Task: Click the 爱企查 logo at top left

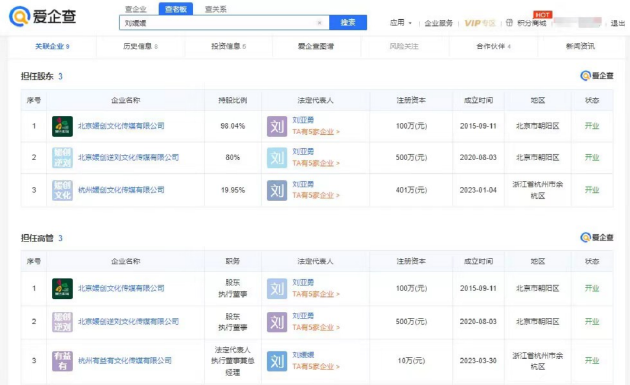Action: pyautogui.click(x=43, y=16)
